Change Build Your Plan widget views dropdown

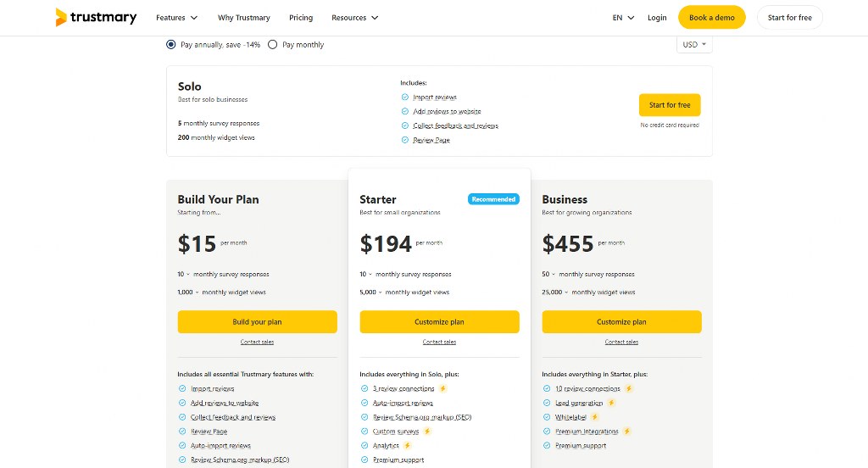(x=188, y=292)
